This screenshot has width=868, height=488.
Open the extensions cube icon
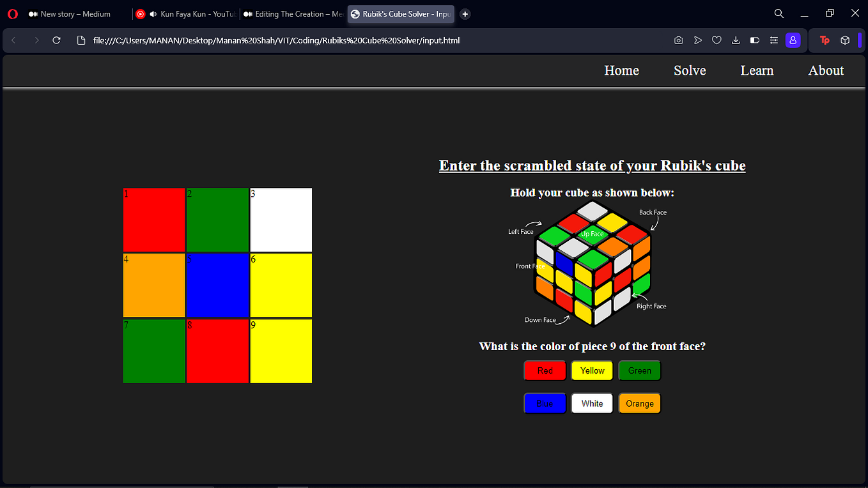(845, 40)
